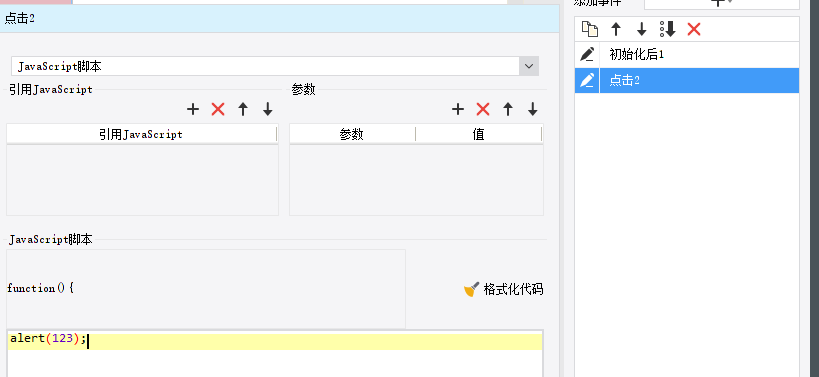Image resolution: width=819 pixels, height=377 pixels.
Task: Click in the alert(123) code editor line
Action: tap(275, 340)
